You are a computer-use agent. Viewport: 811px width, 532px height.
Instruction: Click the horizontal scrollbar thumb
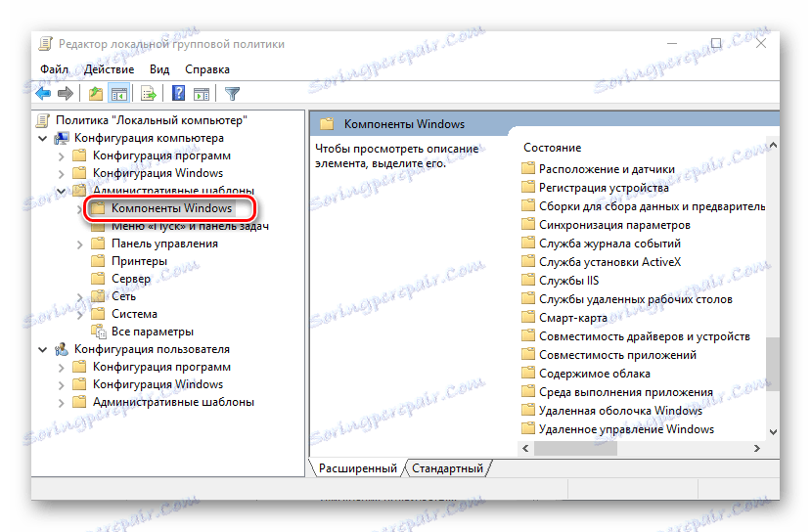point(575,448)
